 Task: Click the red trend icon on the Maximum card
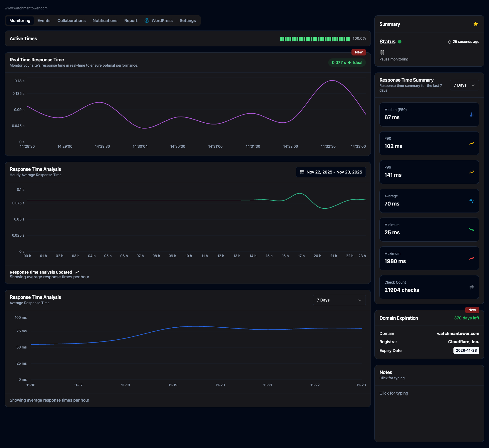point(471,258)
